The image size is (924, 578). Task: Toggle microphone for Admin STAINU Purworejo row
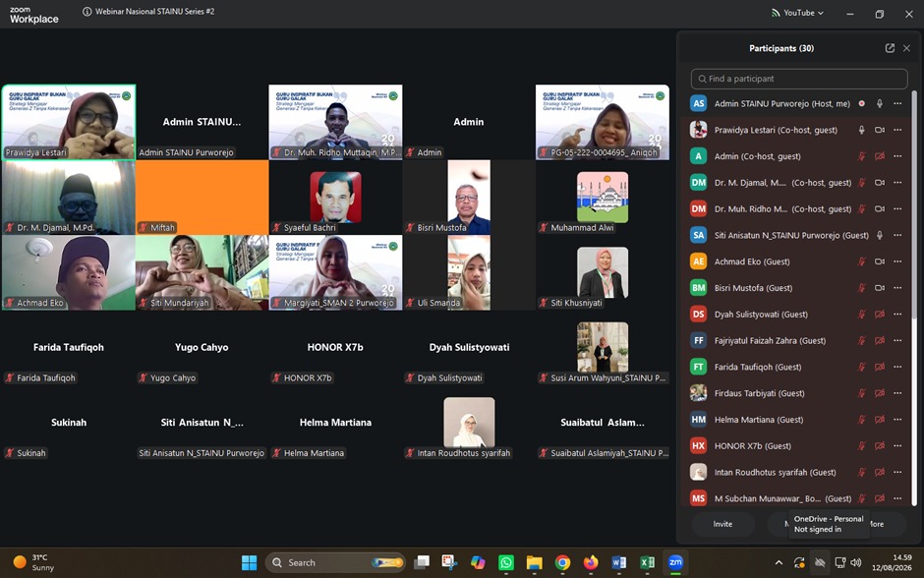coord(879,103)
